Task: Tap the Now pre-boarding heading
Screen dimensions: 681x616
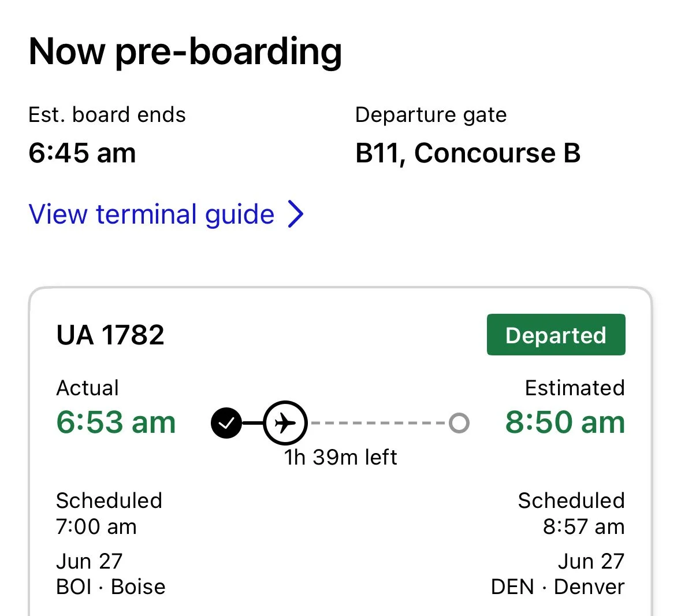Action: [185, 52]
